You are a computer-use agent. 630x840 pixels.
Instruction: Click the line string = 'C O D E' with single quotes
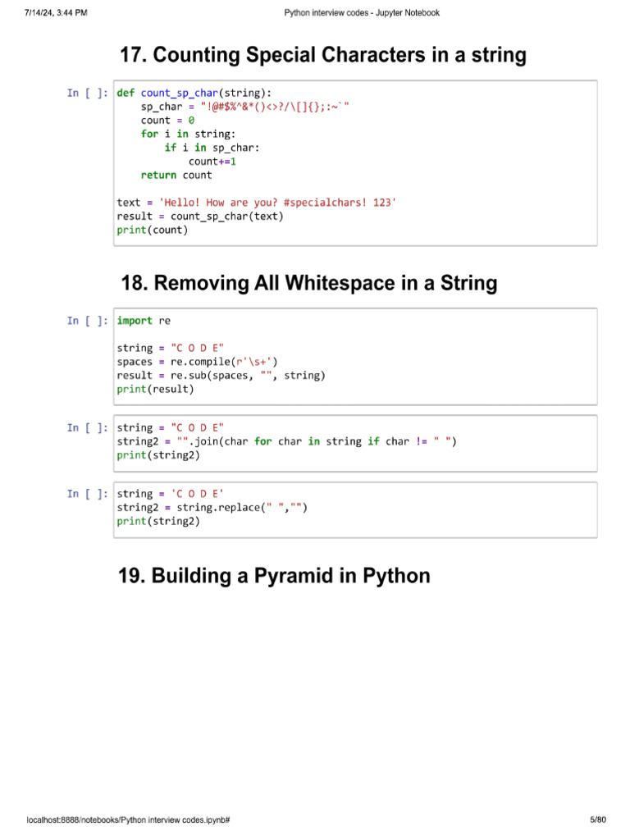(171, 494)
